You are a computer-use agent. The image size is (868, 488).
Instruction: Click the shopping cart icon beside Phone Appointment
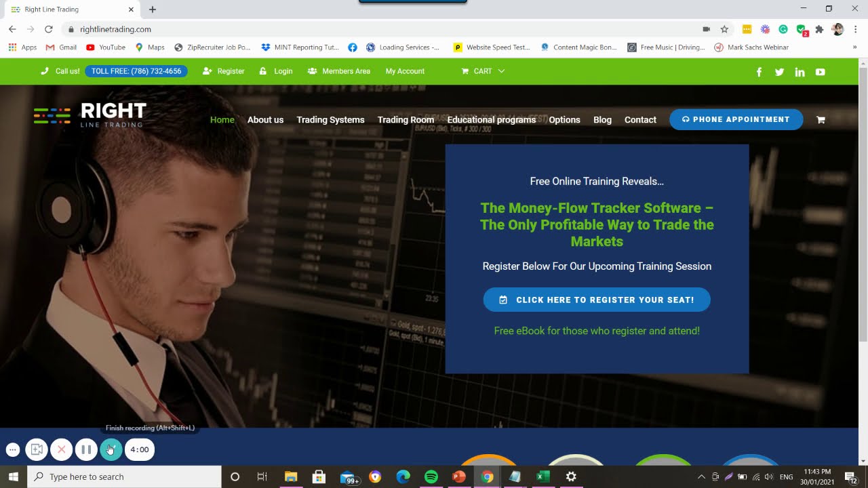click(821, 120)
